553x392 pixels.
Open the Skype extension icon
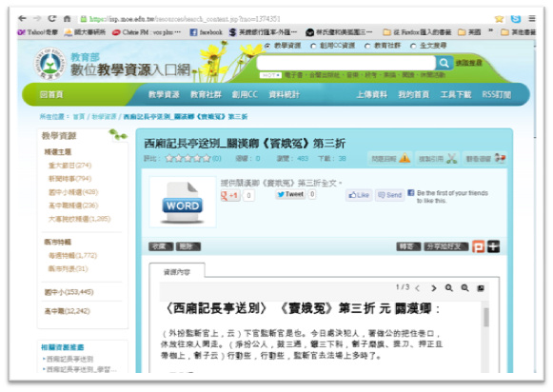[x=516, y=19]
